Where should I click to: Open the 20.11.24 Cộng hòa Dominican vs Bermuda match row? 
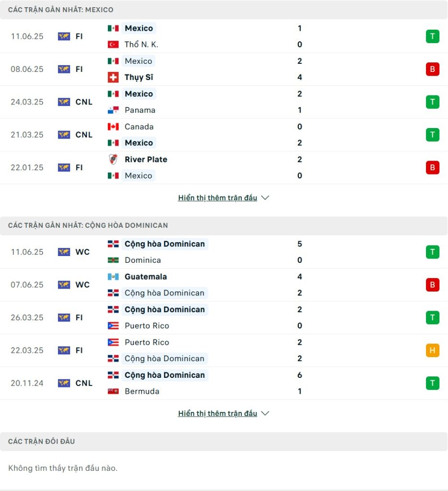click(x=224, y=383)
